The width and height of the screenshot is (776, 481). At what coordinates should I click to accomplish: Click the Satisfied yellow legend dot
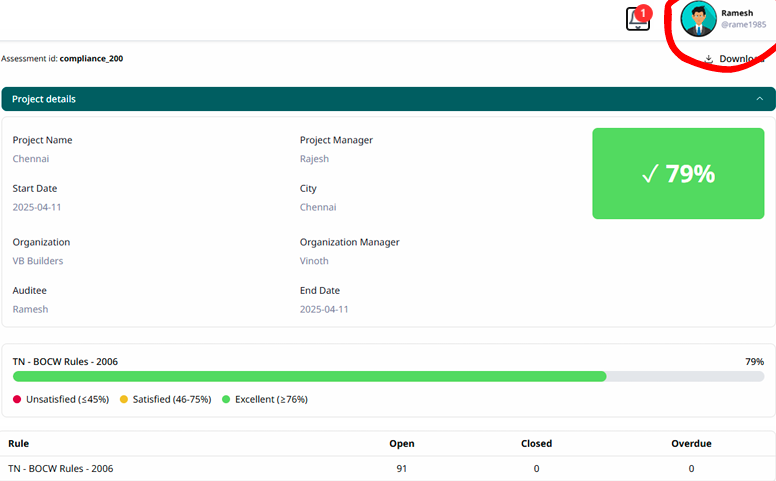pyautogui.click(x=124, y=399)
